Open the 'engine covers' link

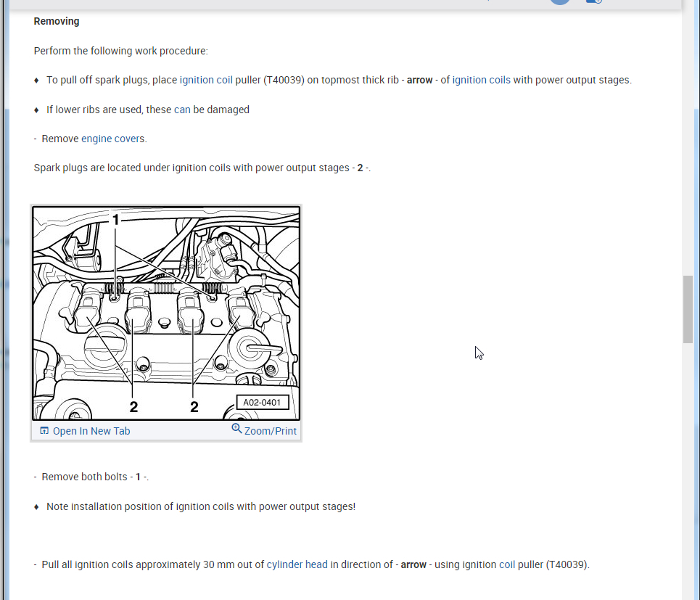coord(113,139)
